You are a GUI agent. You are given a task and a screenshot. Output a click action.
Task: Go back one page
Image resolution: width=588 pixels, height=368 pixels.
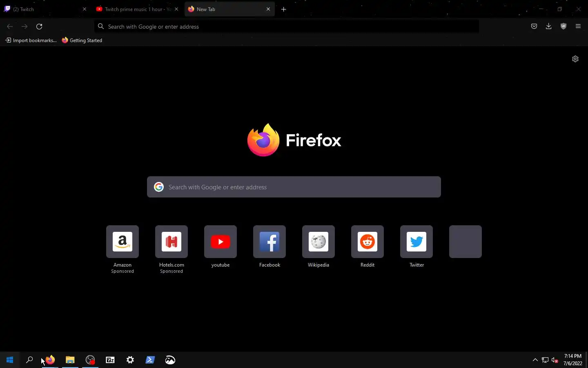pos(10,27)
